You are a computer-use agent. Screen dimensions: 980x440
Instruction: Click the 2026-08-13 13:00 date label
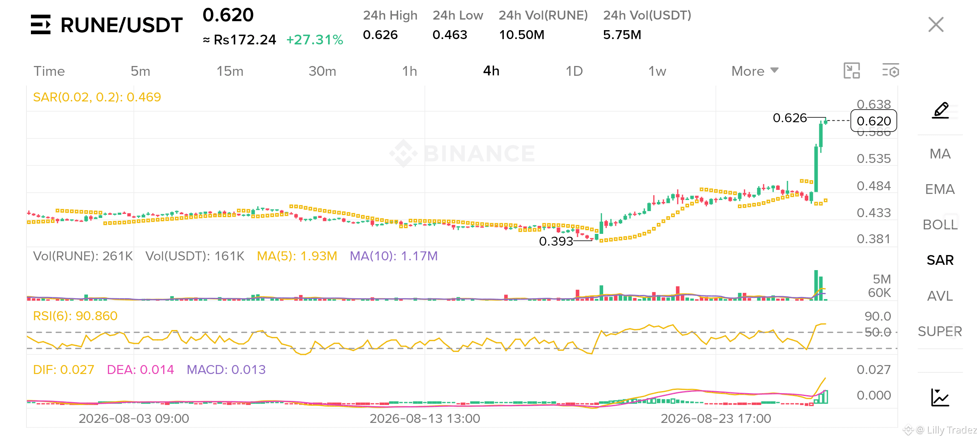(425, 418)
